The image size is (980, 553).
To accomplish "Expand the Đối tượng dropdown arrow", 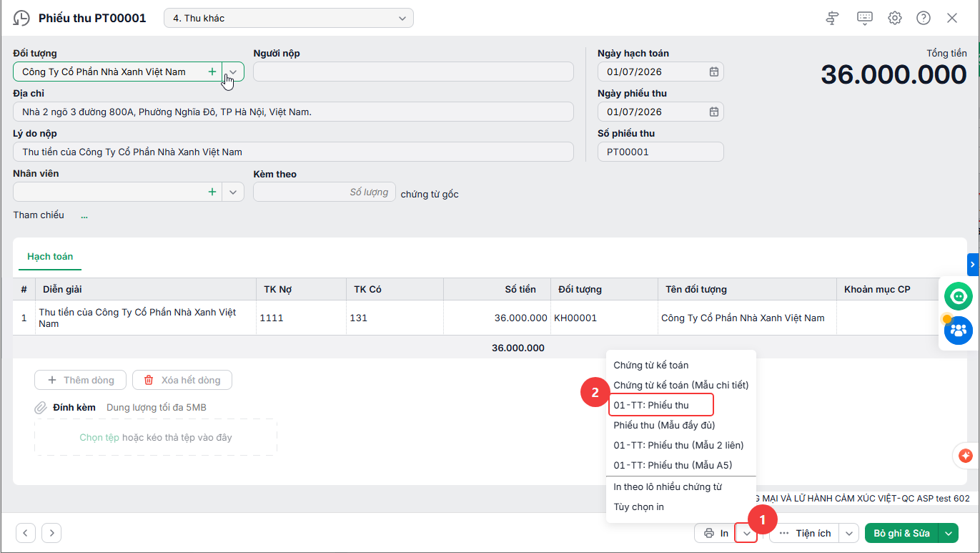I will click(233, 72).
